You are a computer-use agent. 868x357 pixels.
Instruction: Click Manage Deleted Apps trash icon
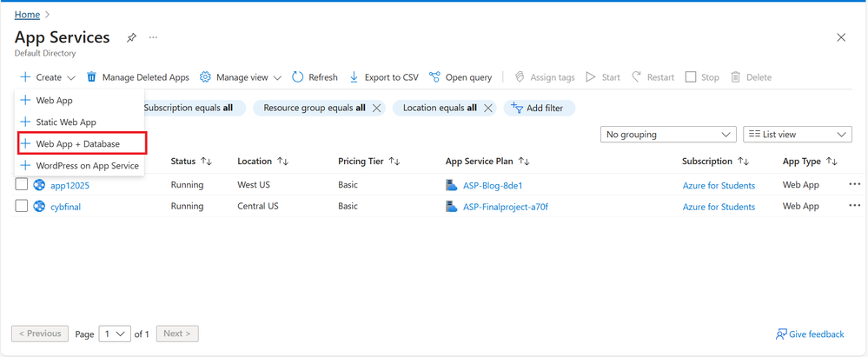click(91, 77)
